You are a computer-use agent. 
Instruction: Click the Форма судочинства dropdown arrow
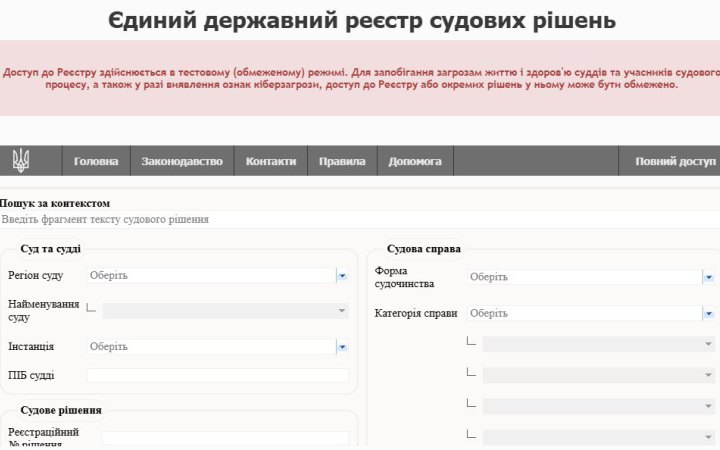point(709,277)
